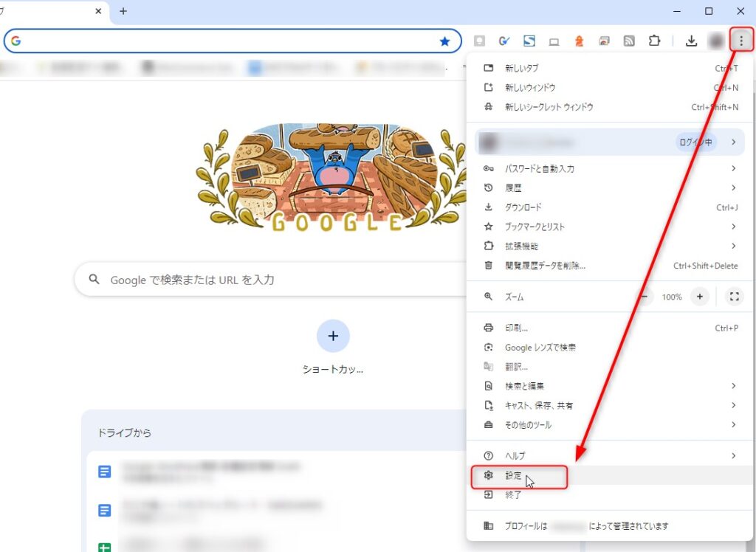Click the laptop-shaped extension icon
Image resolution: width=756 pixels, height=552 pixels.
point(554,42)
